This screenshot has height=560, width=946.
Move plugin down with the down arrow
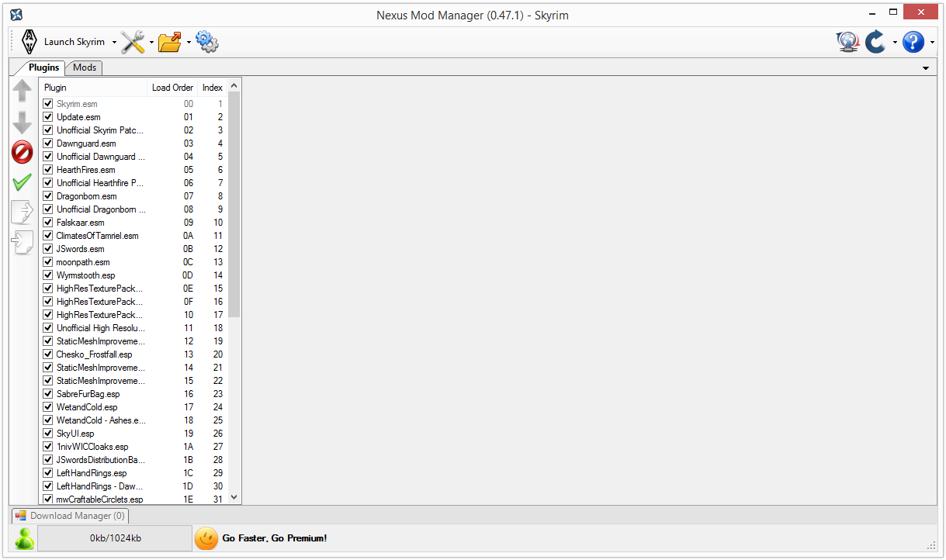[23, 122]
